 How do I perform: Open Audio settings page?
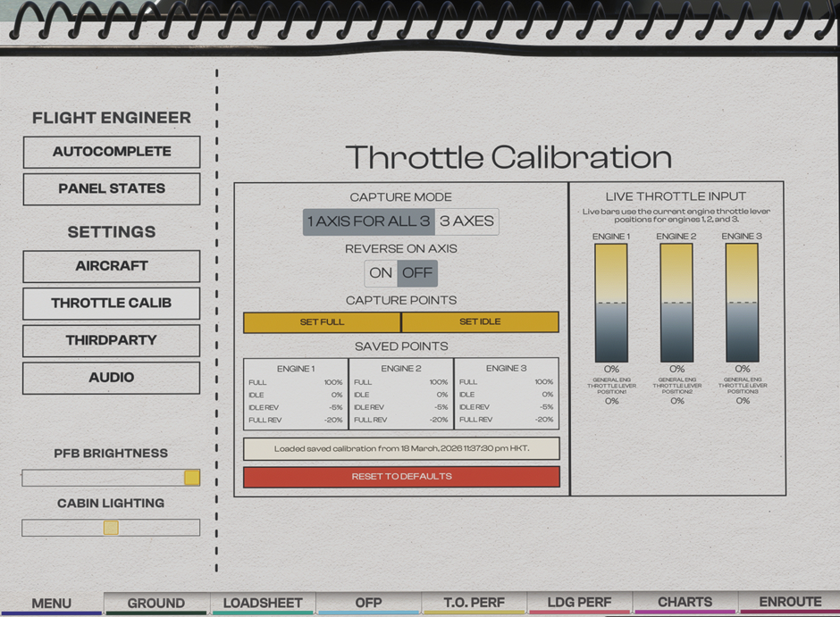point(112,378)
